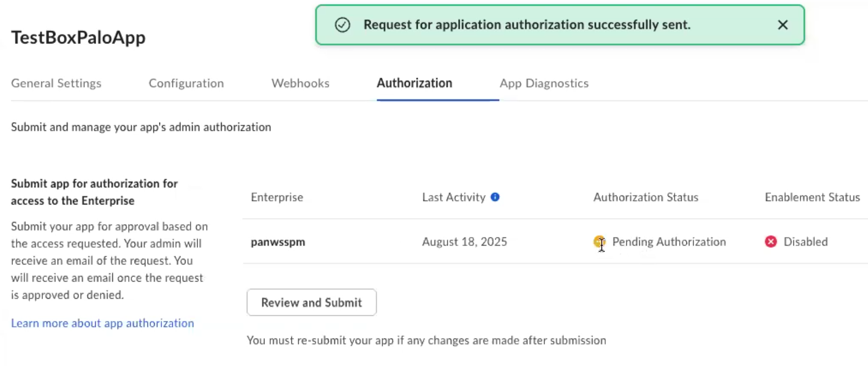The height and width of the screenshot is (366, 868).
Task: Go to the Webhooks tab
Action: point(300,83)
